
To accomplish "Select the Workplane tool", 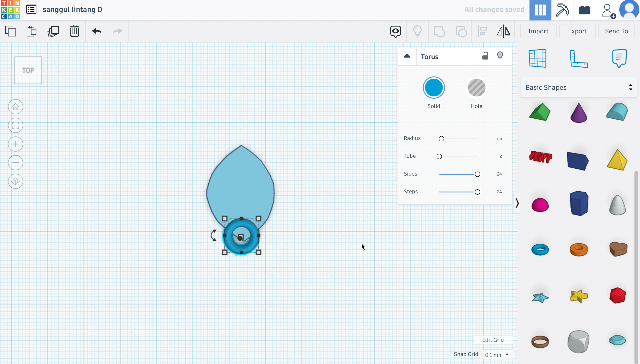I will tap(538, 58).
